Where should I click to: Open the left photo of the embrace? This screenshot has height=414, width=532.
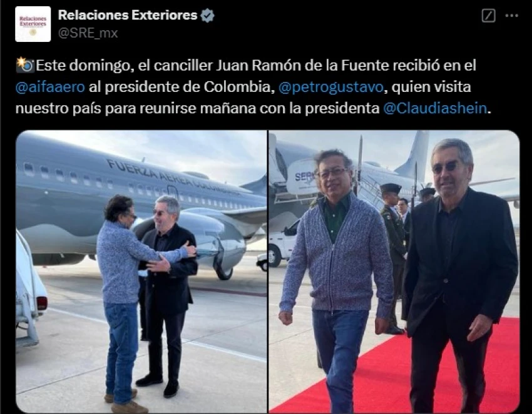141,271
